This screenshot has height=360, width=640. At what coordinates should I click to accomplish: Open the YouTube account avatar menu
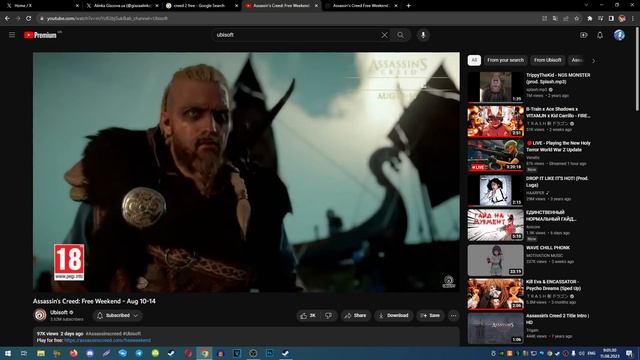[x=619, y=35]
